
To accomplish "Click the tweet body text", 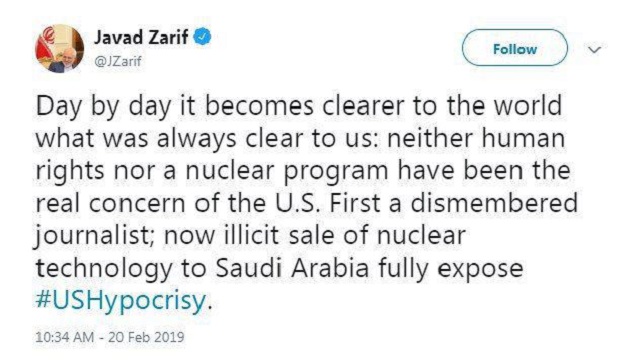I will point(306,203).
